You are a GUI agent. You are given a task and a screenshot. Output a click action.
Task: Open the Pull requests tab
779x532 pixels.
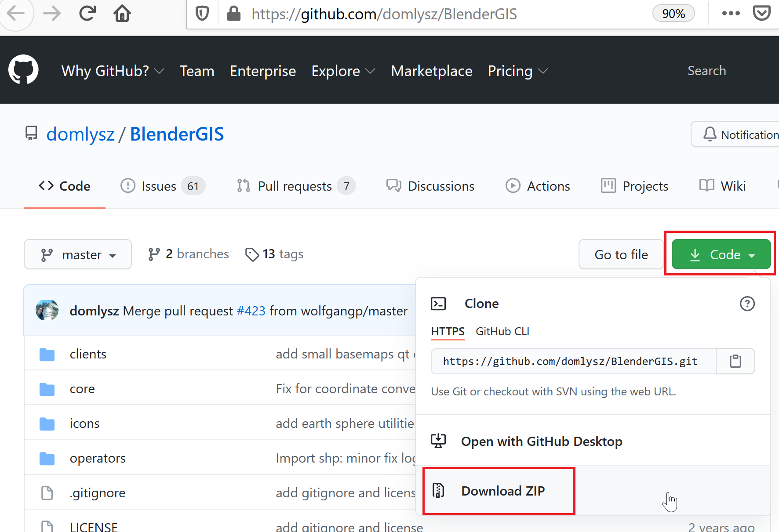pos(296,186)
